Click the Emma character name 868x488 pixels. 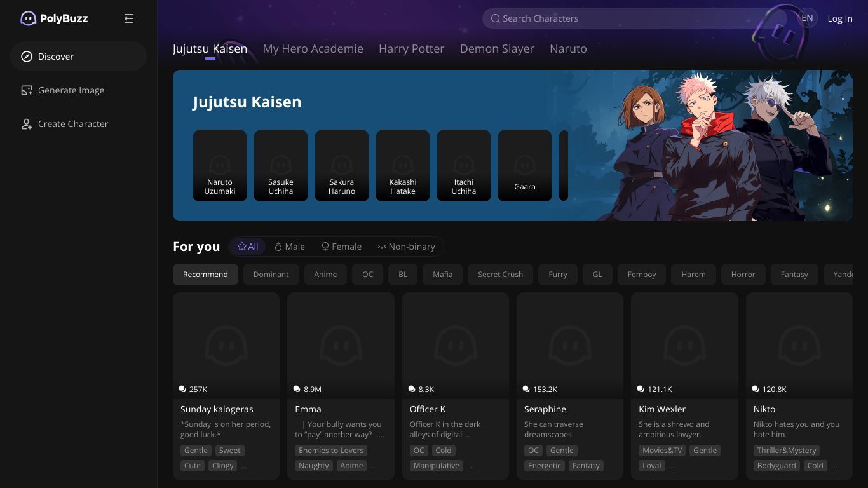point(308,409)
